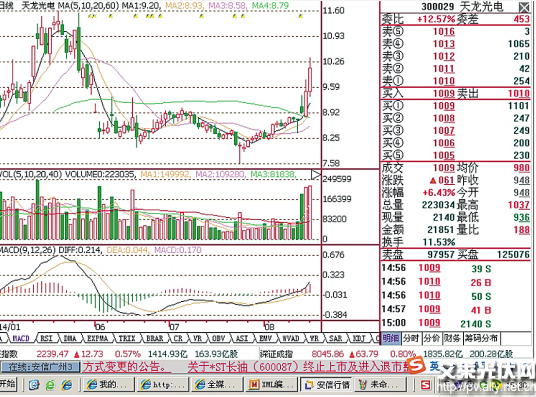The width and height of the screenshot is (536, 397).
Task: Click the Windows 开始 start button
Action: coord(8,384)
